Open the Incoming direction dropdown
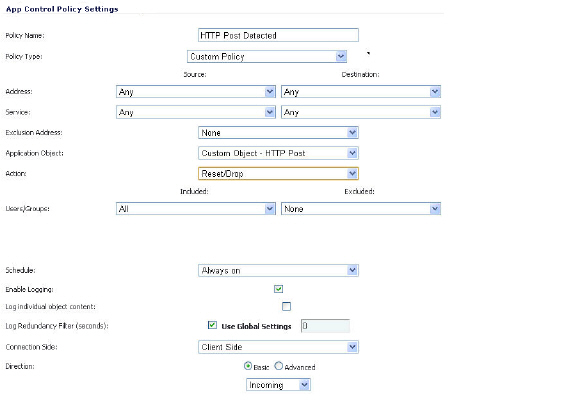Viewport: 576px width, 411px height. 278,385
